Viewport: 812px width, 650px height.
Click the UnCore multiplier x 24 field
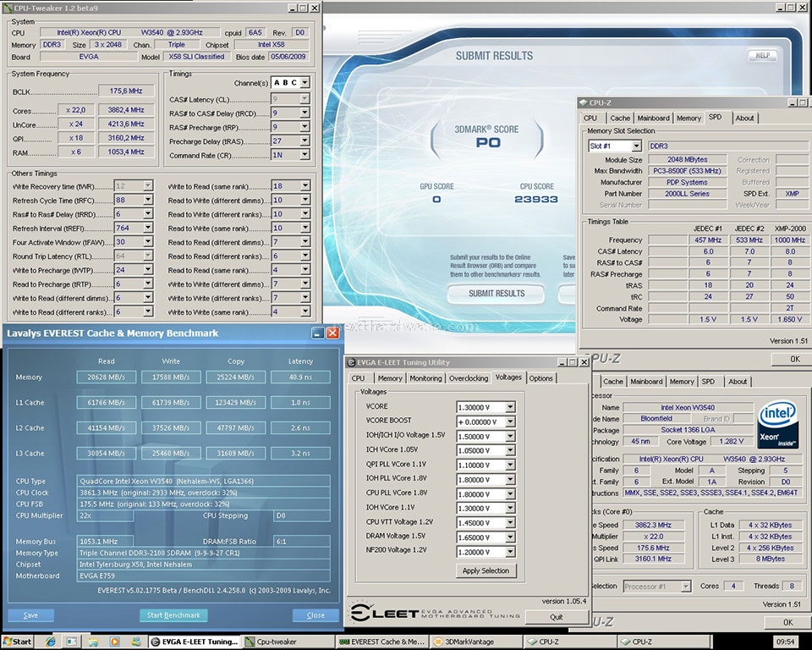click(75, 124)
